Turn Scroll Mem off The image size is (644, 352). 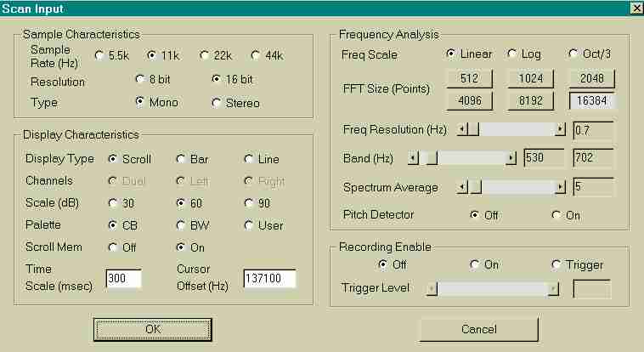coord(113,247)
